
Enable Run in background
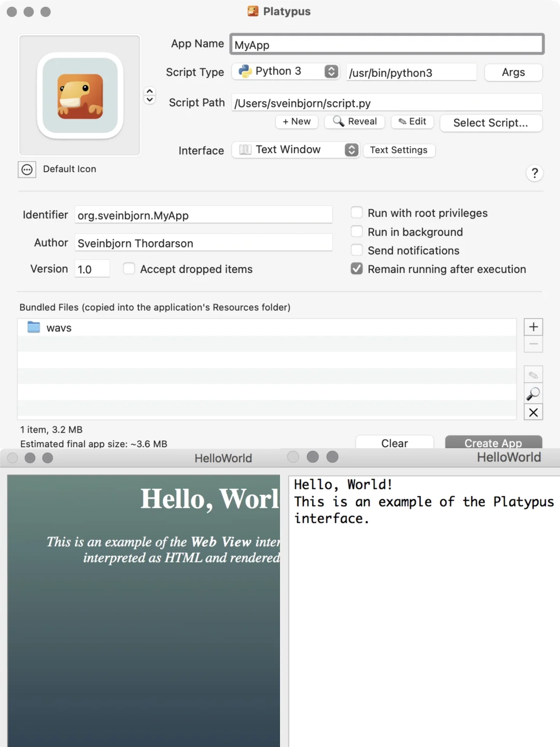pos(357,231)
